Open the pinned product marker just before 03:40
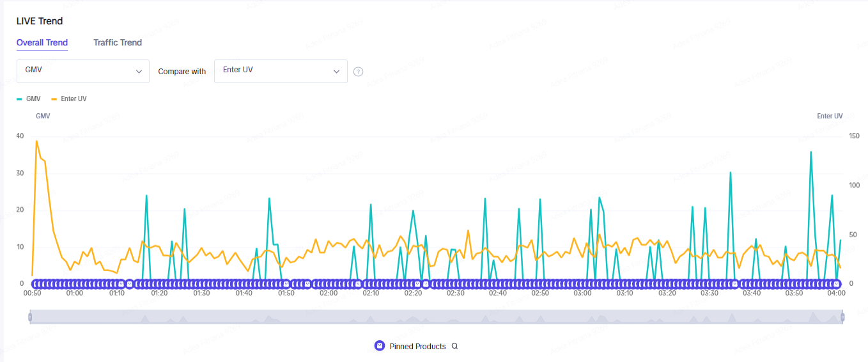Image resolution: width=868 pixels, height=362 pixels. click(x=734, y=284)
